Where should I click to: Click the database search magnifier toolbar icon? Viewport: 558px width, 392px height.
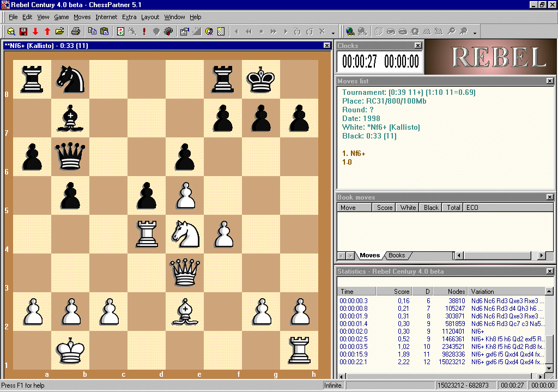coord(11,32)
